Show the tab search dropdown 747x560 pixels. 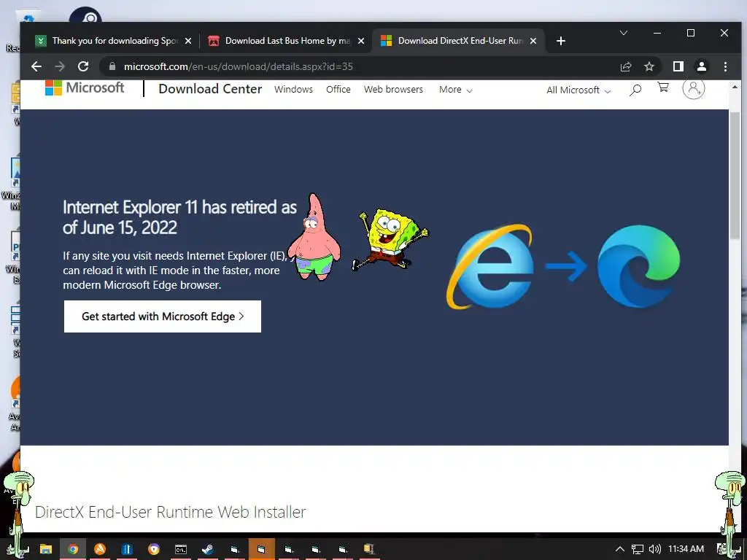pyautogui.click(x=624, y=33)
